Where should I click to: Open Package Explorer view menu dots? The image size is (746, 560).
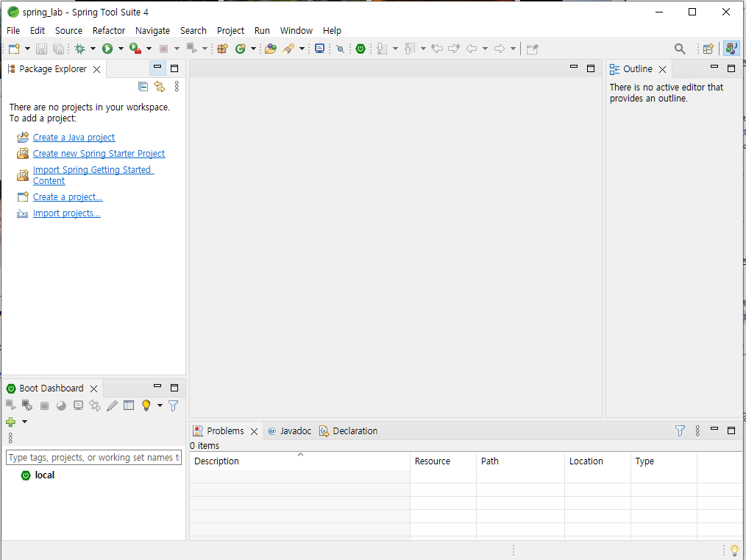coord(177,86)
